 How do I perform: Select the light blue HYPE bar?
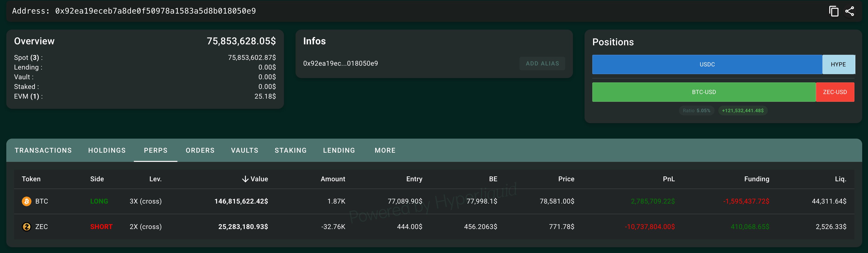point(838,64)
